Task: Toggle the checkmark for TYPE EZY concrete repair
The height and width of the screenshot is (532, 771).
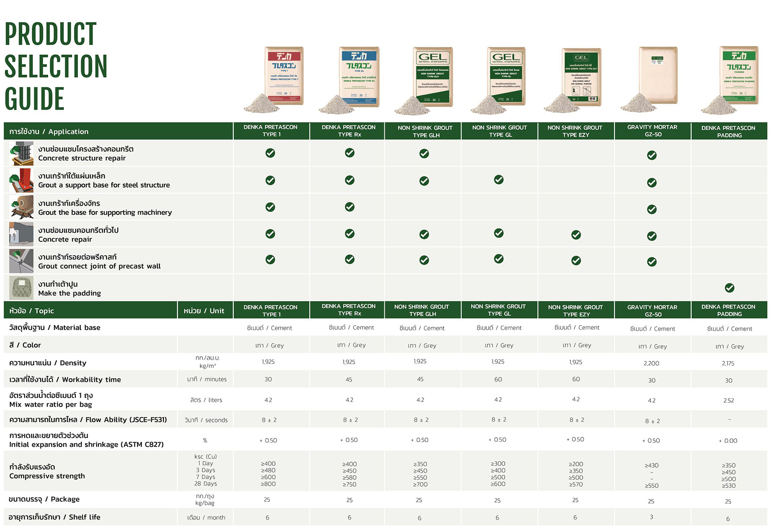Action: [575, 234]
